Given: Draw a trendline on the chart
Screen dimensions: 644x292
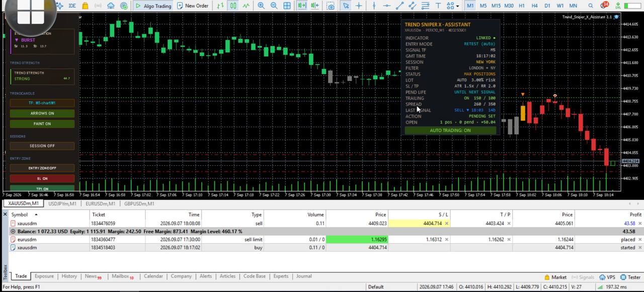Looking at the screenshot, I should tap(399, 6).
